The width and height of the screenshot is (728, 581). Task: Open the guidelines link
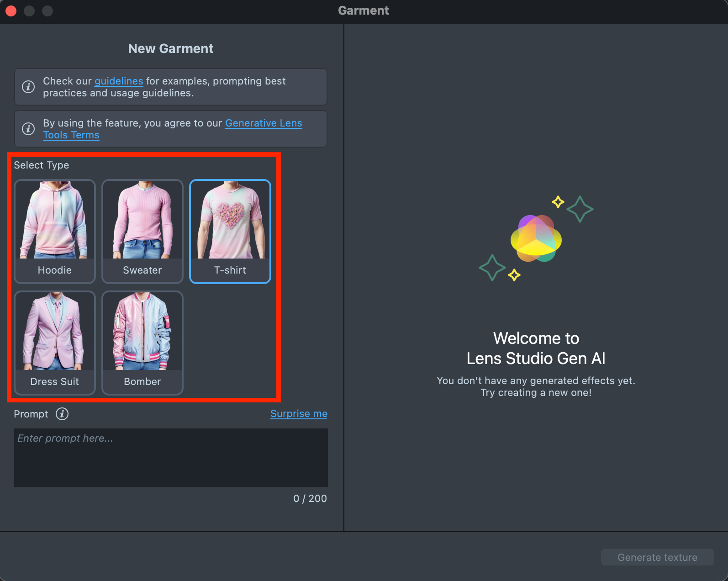(119, 81)
